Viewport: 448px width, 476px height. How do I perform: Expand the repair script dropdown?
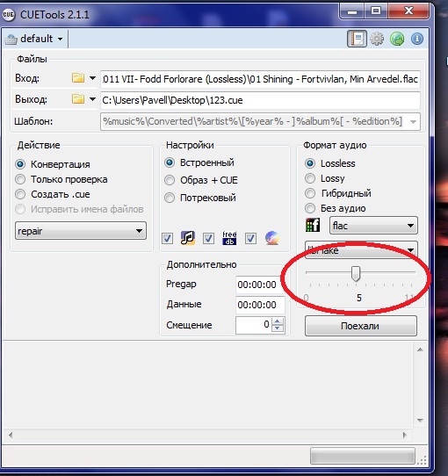point(81,231)
